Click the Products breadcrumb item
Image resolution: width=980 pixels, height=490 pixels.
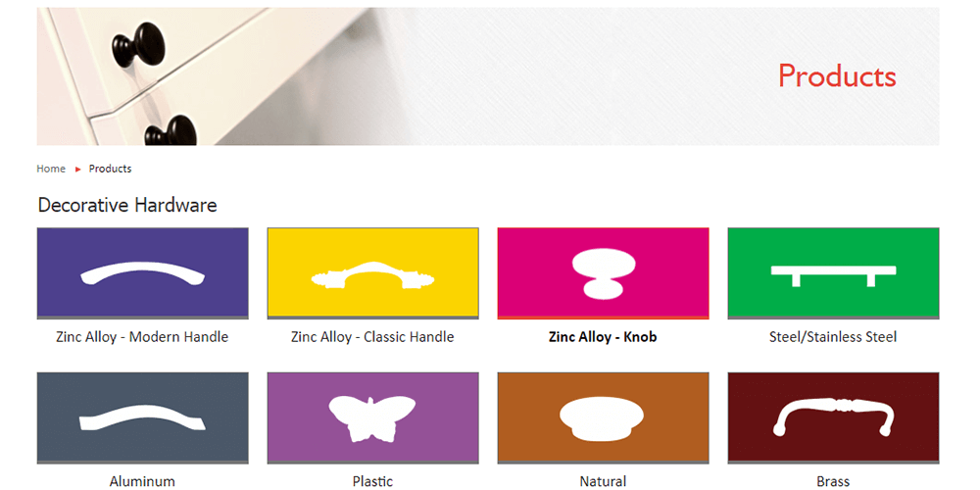coord(110,169)
